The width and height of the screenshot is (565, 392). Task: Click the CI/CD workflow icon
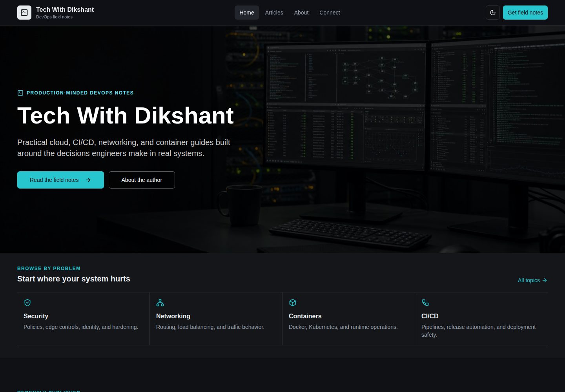[x=425, y=303]
